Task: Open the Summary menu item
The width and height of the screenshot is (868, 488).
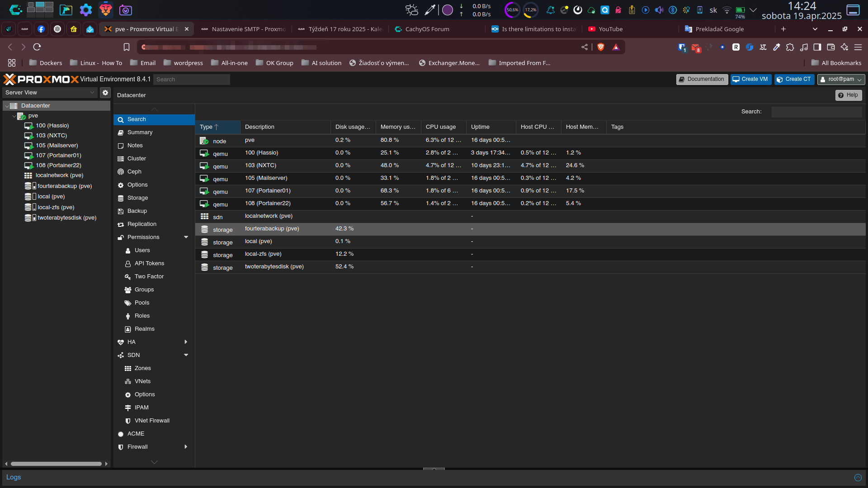Action: pos(140,132)
